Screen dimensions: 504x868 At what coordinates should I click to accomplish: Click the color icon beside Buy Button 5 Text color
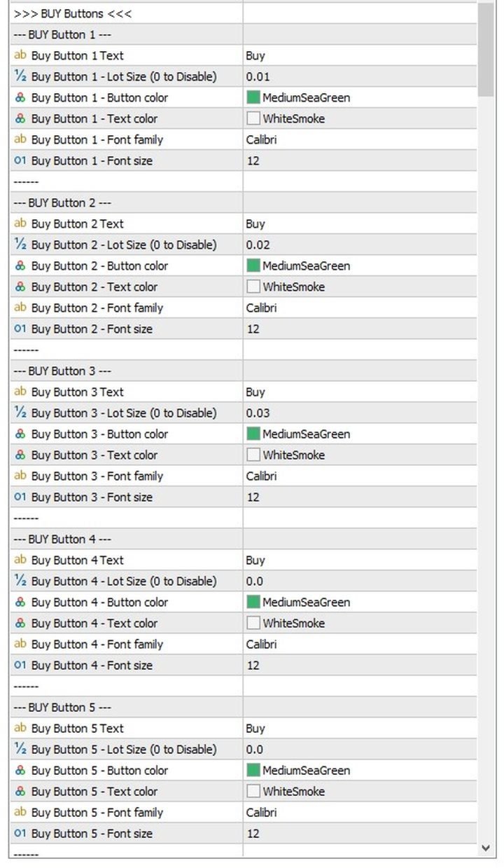(20, 791)
